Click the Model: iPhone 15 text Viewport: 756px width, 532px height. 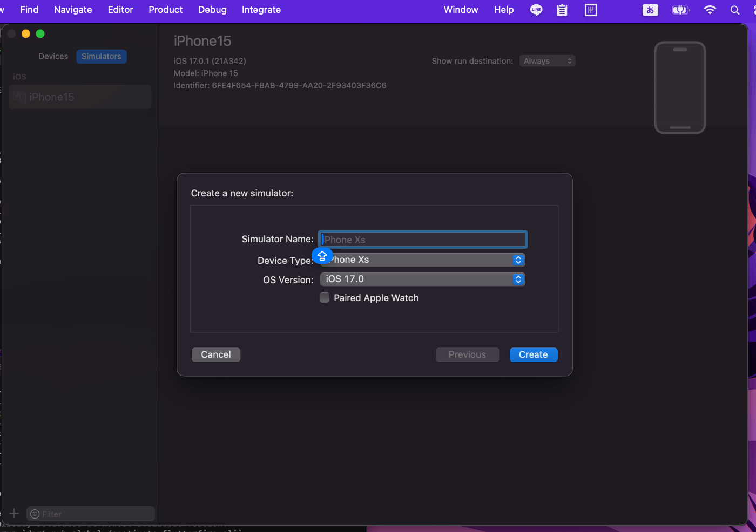click(206, 73)
